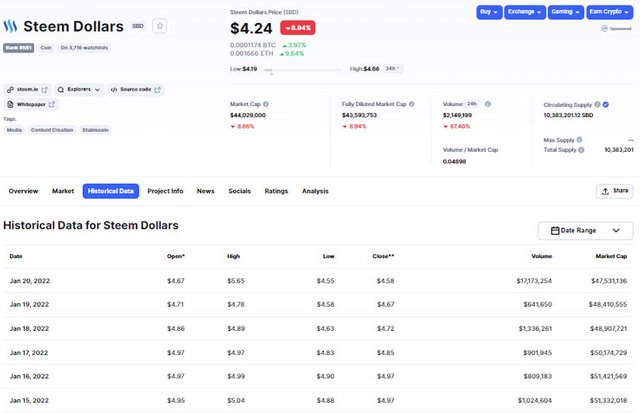Open the Ratings tab
This screenshot has height=413, width=640.
click(276, 191)
